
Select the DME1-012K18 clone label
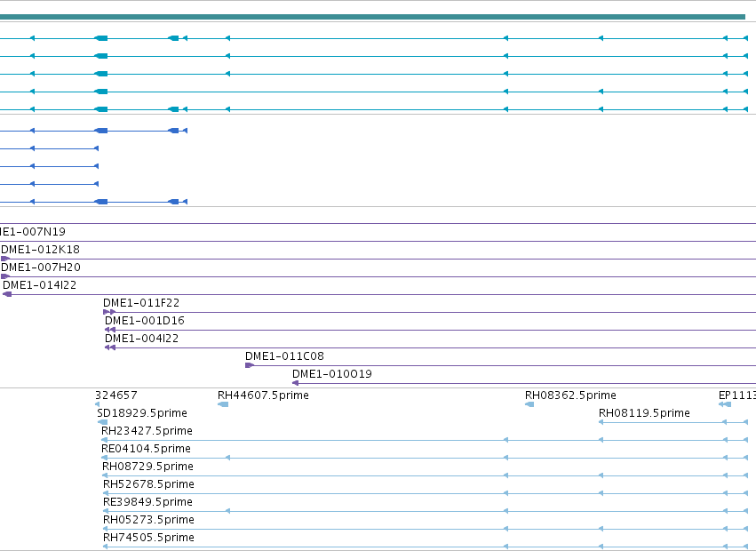(41, 250)
